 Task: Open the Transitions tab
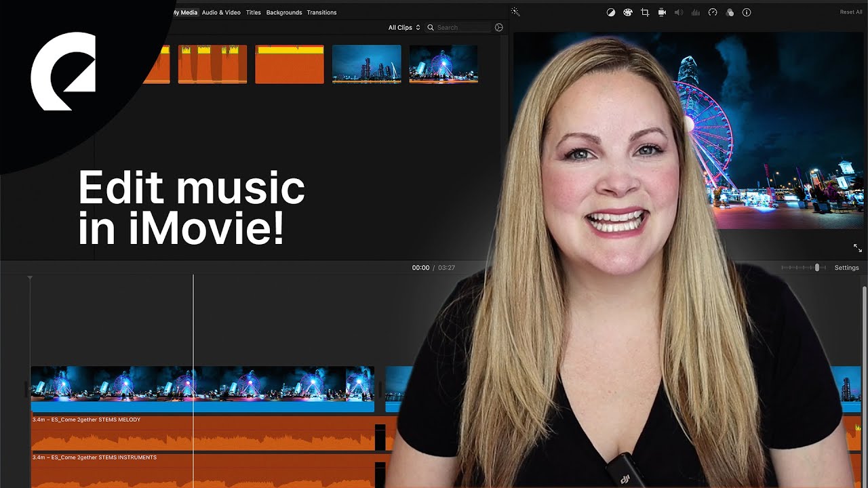[x=321, y=12]
